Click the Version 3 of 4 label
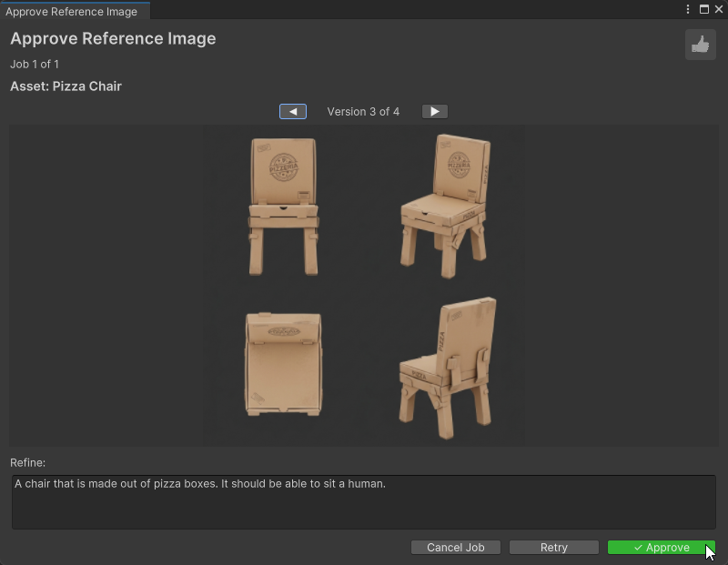Image resolution: width=728 pixels, height=565 pixels. pyautogui.click(x=363, y=111)
